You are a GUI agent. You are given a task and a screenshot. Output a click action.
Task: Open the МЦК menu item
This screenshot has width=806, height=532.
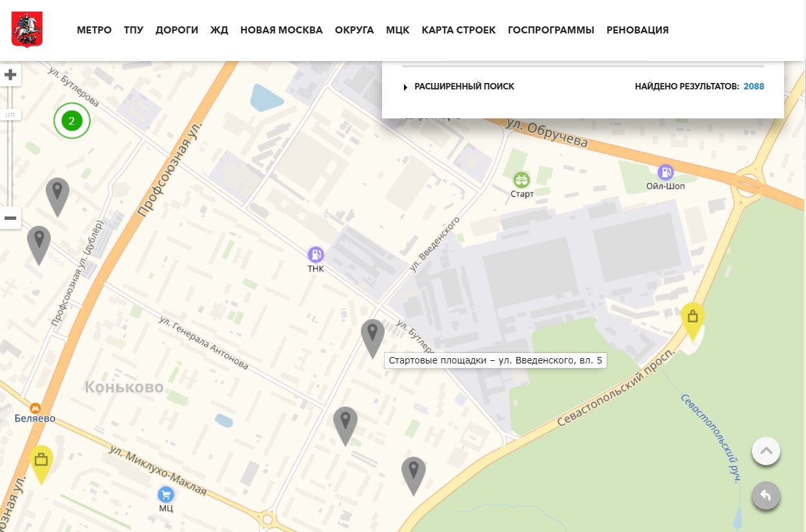click(x=398, y=30)
